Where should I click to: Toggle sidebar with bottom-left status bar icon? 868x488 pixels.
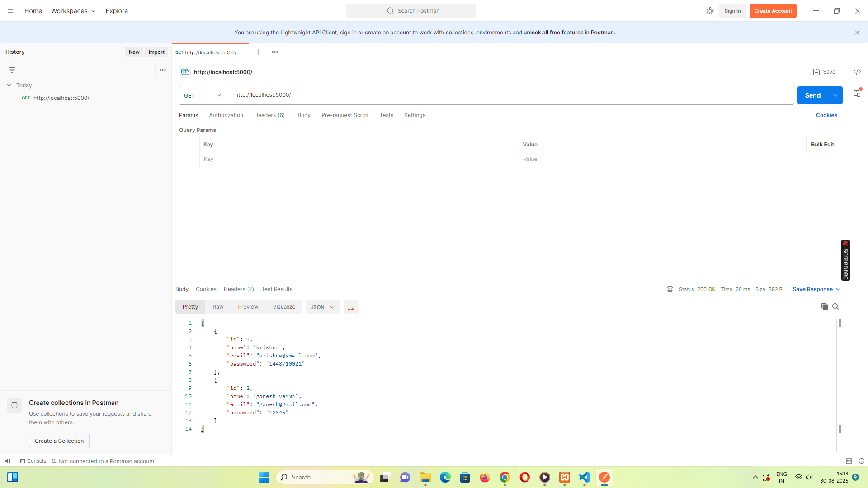coord(7,461)
